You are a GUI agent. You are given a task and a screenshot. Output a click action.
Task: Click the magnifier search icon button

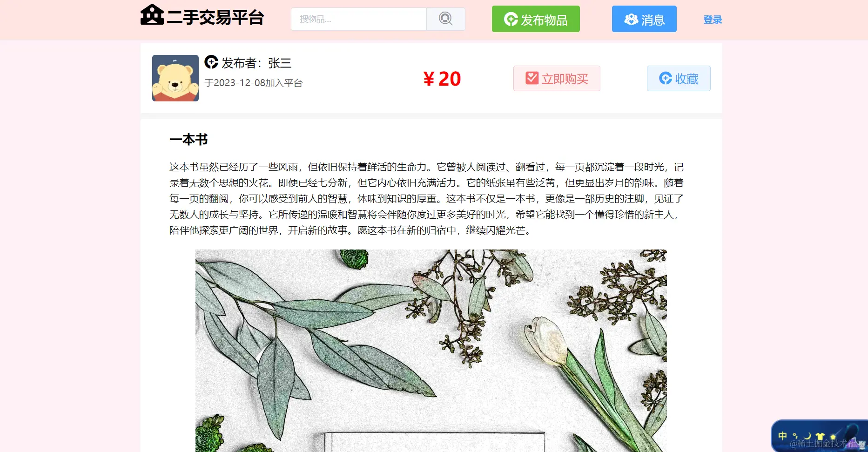tap(445, 19)
